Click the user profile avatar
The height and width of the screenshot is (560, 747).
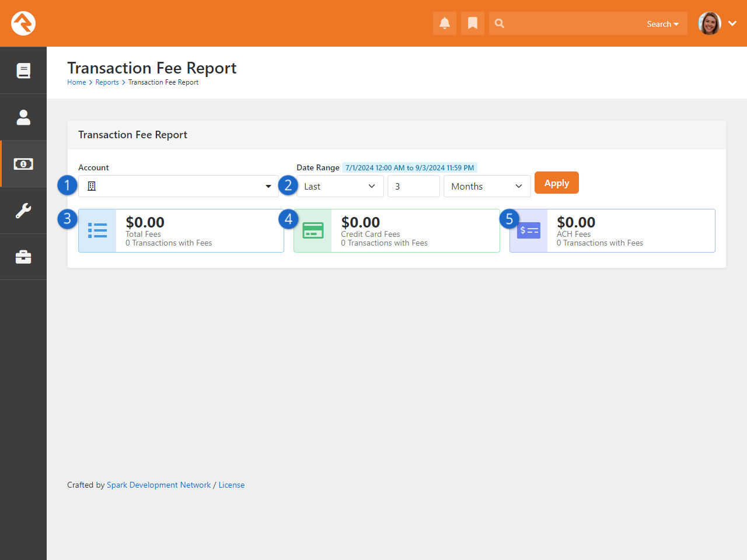click(710, 23)
